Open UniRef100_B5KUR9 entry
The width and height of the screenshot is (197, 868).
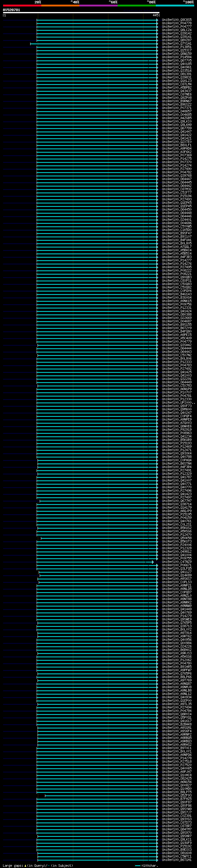(177, 440)
